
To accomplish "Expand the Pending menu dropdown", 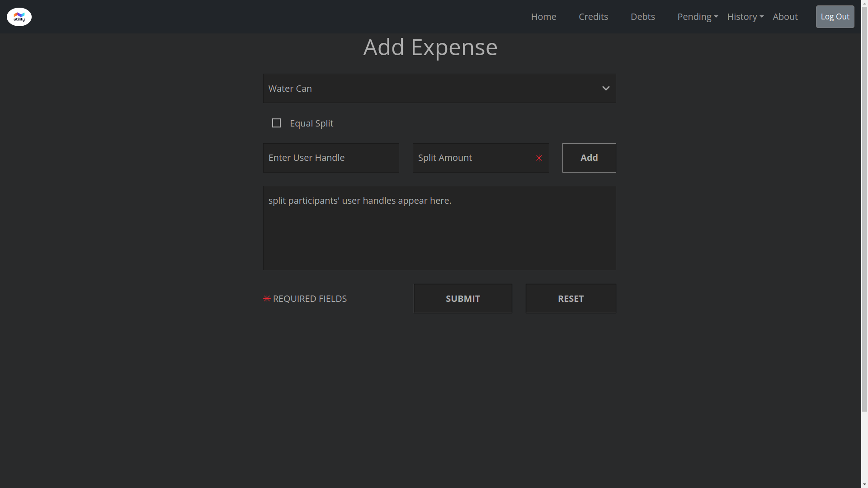I will pos(697,17).
